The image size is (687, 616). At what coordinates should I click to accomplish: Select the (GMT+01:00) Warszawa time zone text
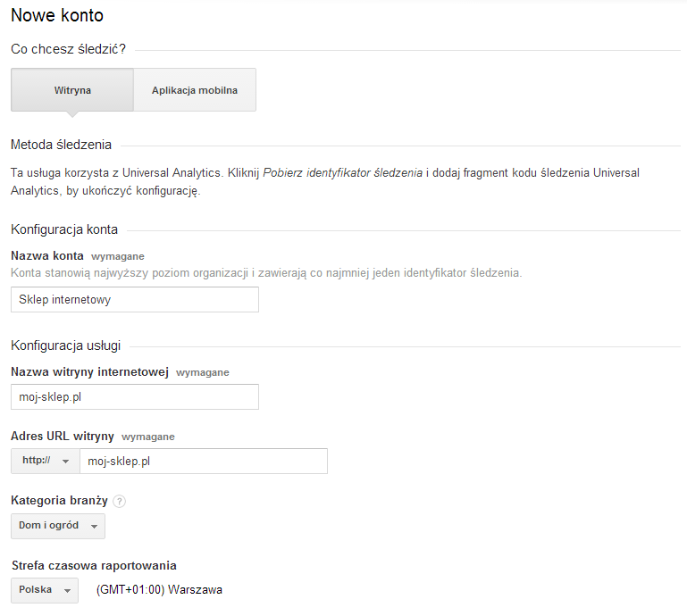click(x=159, y=590)
